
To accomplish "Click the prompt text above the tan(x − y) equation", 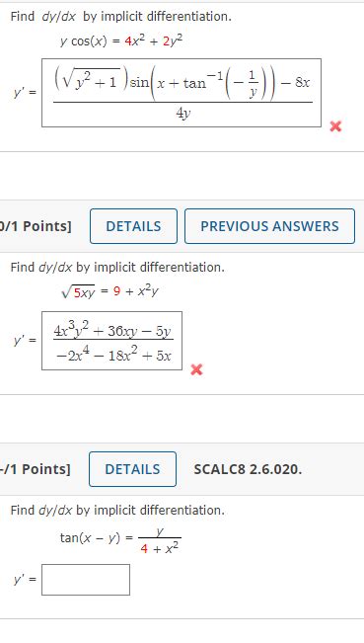I will point(117,510).
